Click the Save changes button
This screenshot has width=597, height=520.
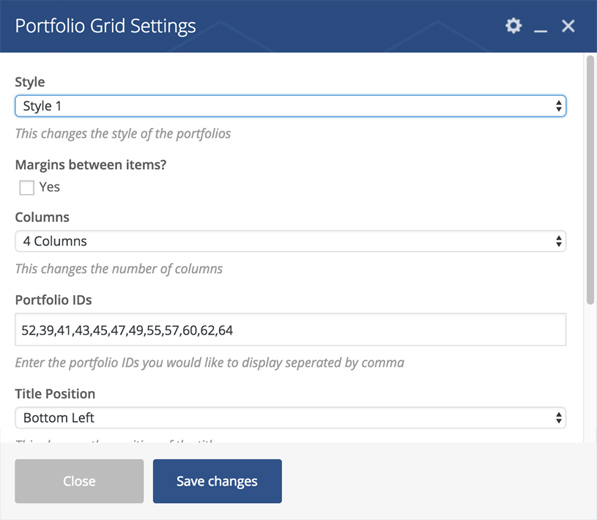click(x=217, y=481)
